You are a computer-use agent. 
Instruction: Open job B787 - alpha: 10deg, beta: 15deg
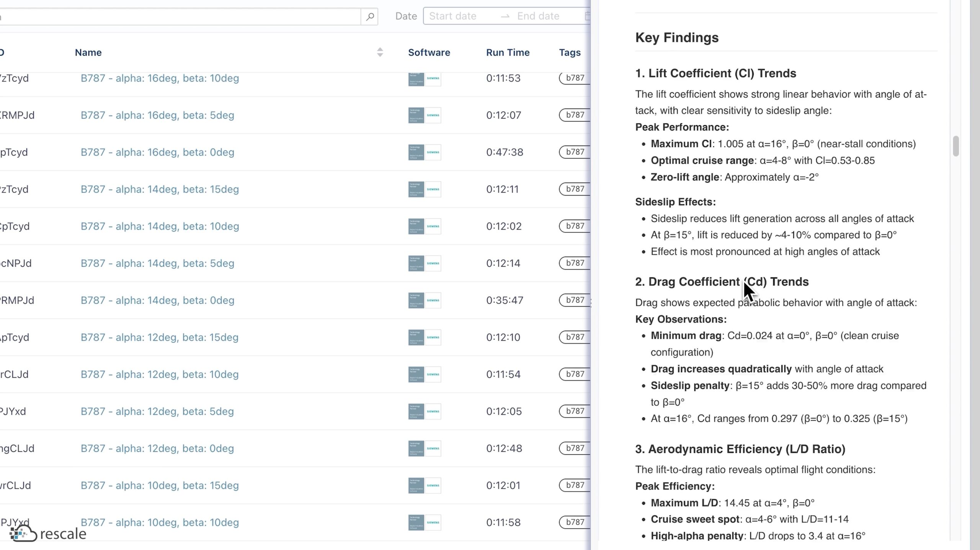(x=160, y=485)
